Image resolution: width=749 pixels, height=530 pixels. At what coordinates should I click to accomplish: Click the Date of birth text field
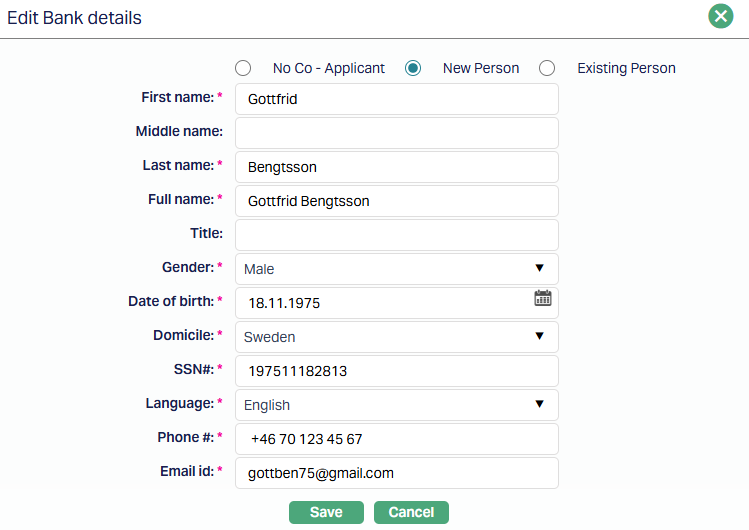[380, 303]
